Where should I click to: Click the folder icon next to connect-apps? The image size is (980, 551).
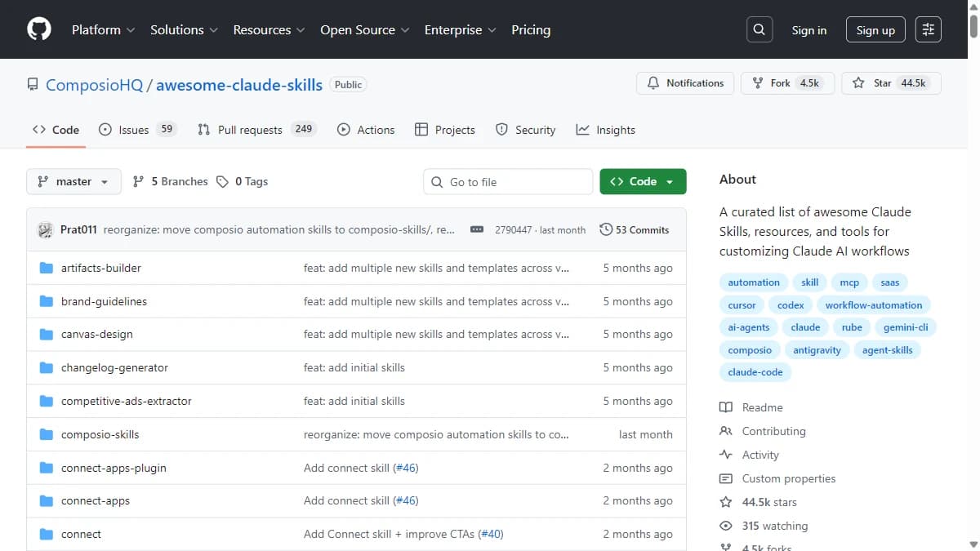point(47,500)
